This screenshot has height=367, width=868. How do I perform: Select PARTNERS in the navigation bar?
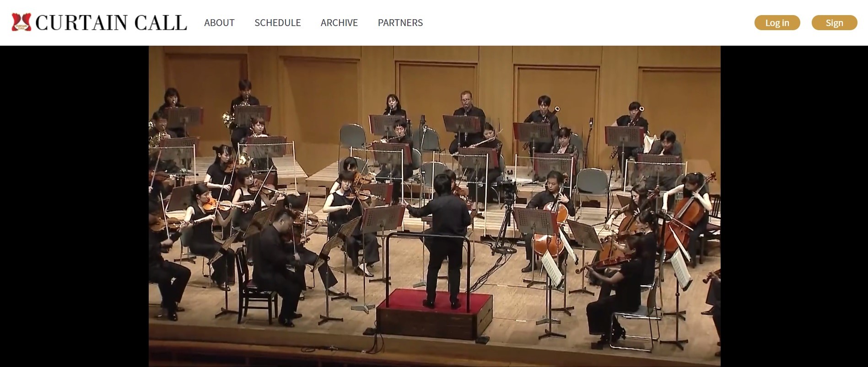(400, 23)
